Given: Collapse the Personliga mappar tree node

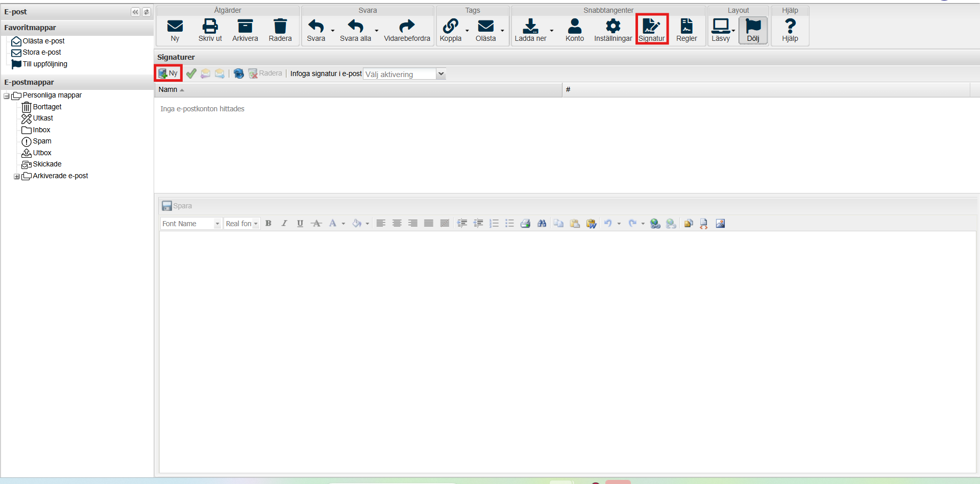Looking at the screenshot, I should (7, 96).
